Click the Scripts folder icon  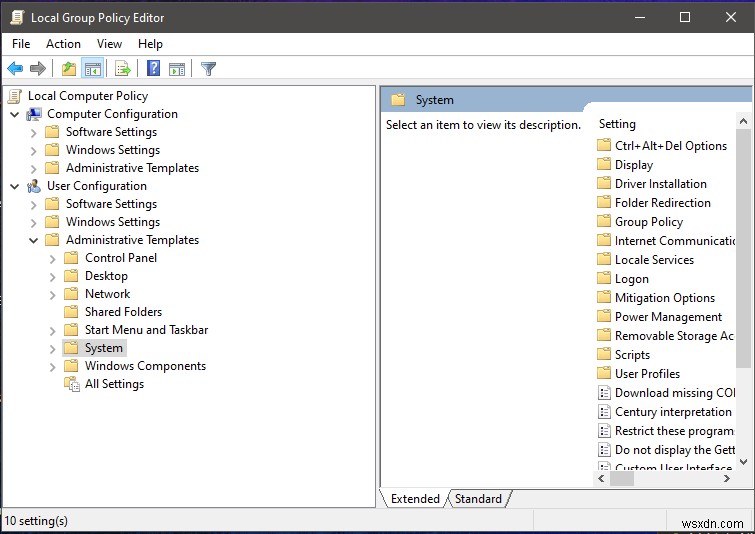604,354
